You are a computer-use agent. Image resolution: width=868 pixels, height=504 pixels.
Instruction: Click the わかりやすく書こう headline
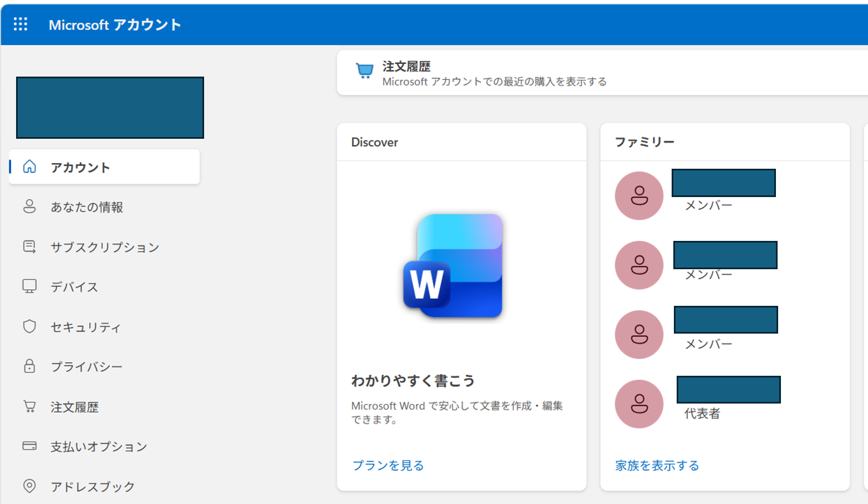(x=413, y=381)
